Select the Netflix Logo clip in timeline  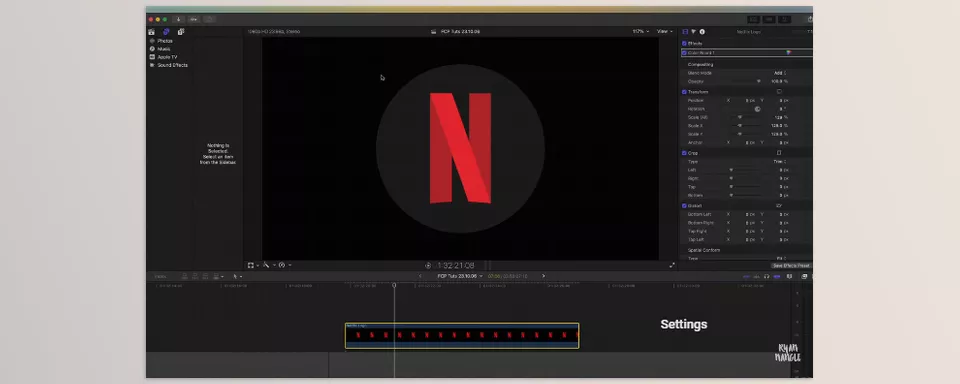click(462, 336)
